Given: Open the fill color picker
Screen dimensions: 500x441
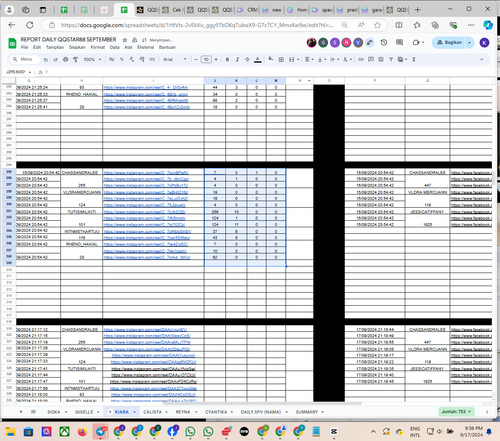Looking at the screenshot, I should click(270, 59).
